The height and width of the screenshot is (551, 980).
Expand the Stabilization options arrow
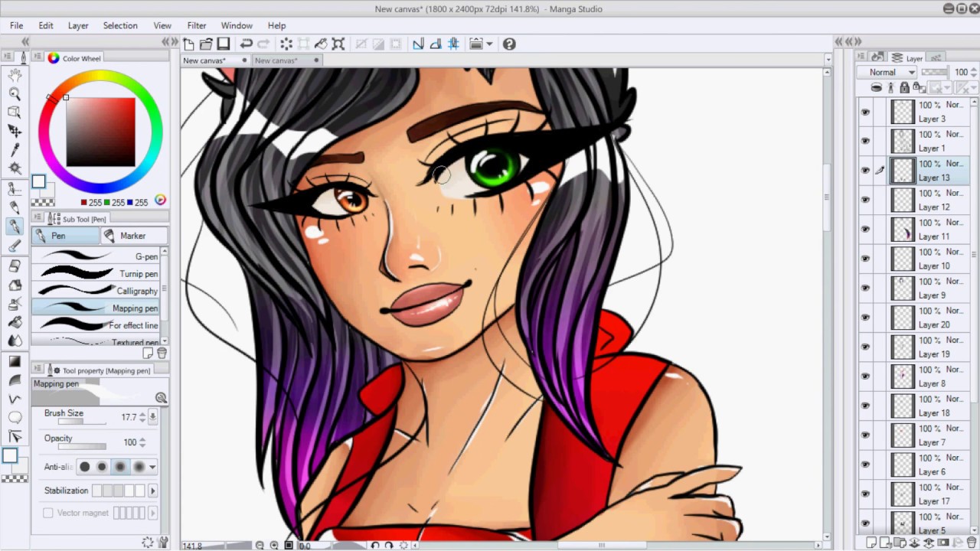coord(152,491)
